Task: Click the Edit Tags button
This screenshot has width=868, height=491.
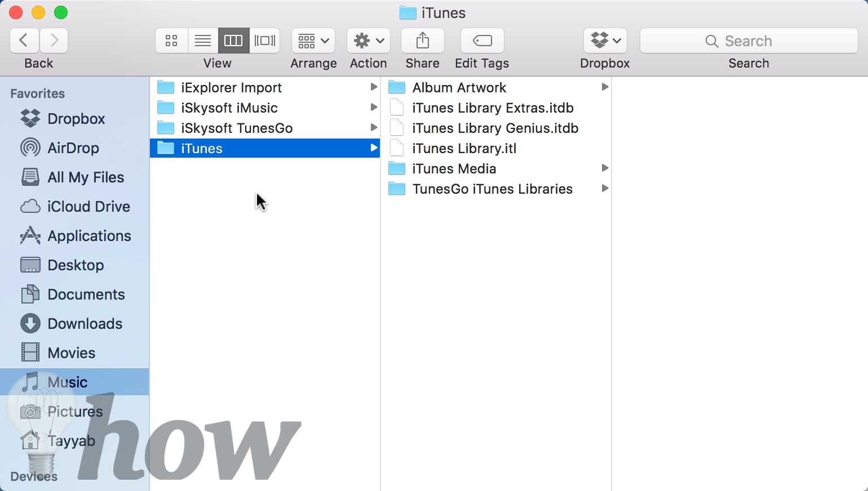Action: click(482, 41)
